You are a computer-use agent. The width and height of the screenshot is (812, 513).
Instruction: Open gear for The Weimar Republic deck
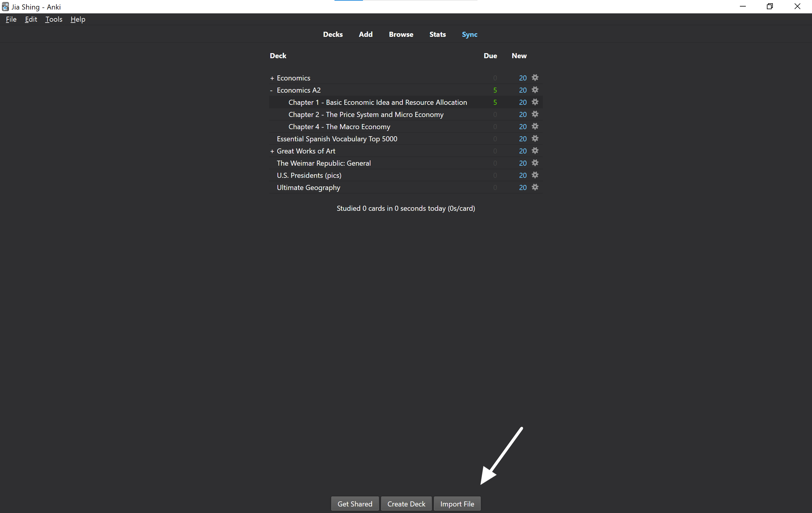point(535,163)
